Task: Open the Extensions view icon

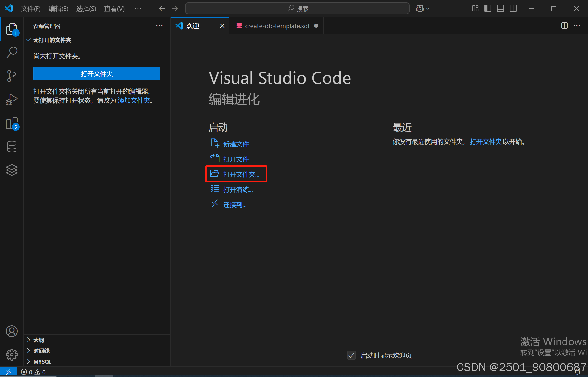Action: click(x=12, y=123)
